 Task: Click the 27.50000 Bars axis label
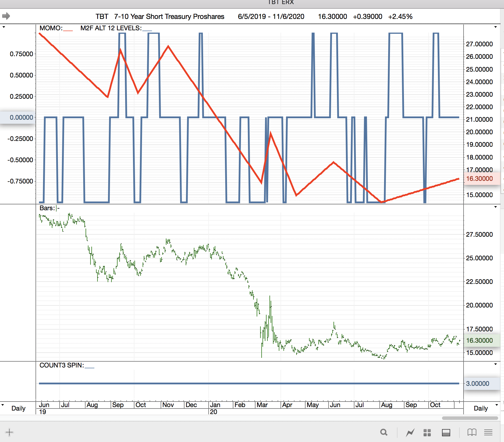(479, 234)
